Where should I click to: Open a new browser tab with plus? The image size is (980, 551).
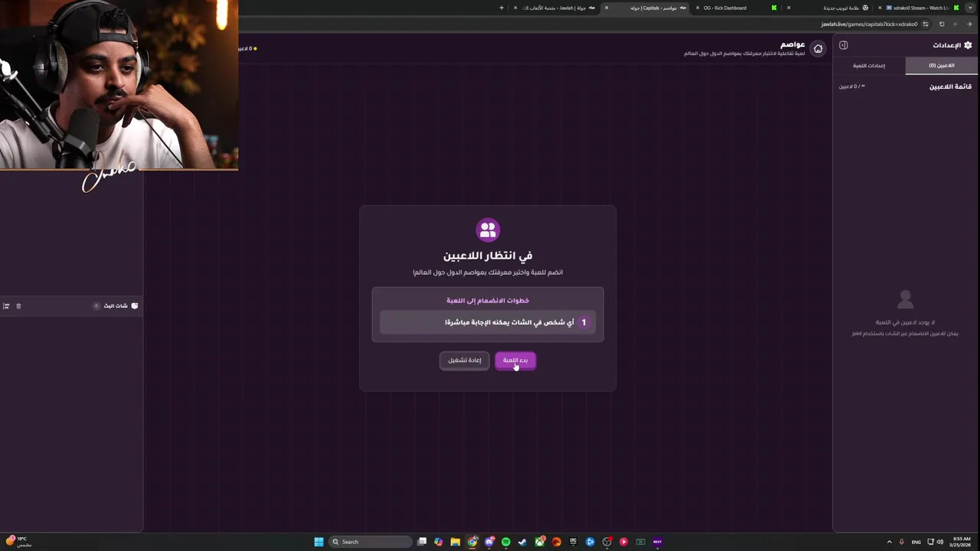[501, 8]
